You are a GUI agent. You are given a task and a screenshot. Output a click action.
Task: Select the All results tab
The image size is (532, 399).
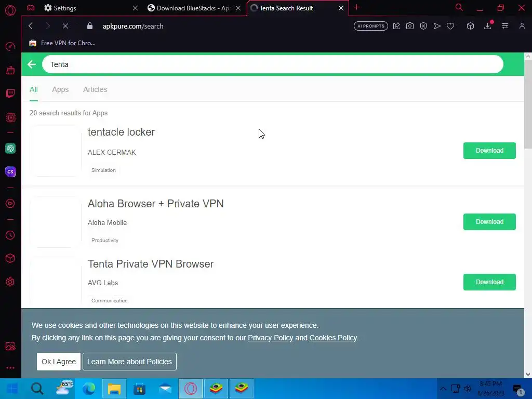tap(34, 89)
